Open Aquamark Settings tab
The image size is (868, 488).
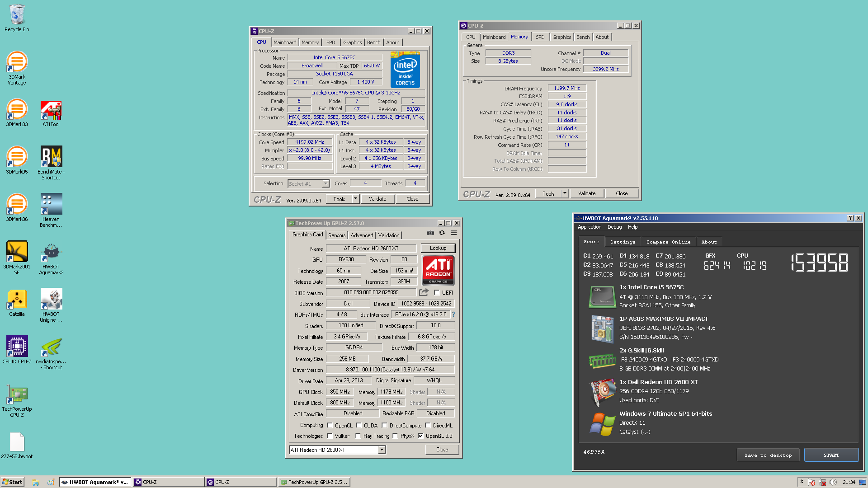[623, 242]
